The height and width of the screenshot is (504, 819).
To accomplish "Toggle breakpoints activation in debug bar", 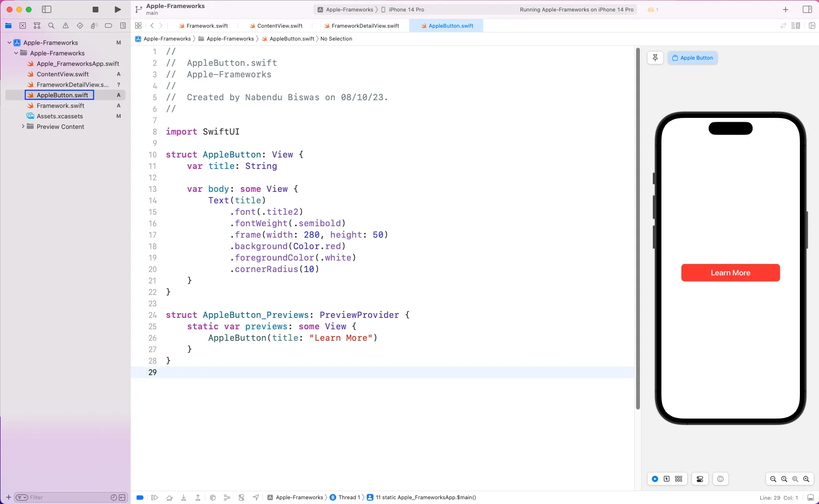I will 140,497.
